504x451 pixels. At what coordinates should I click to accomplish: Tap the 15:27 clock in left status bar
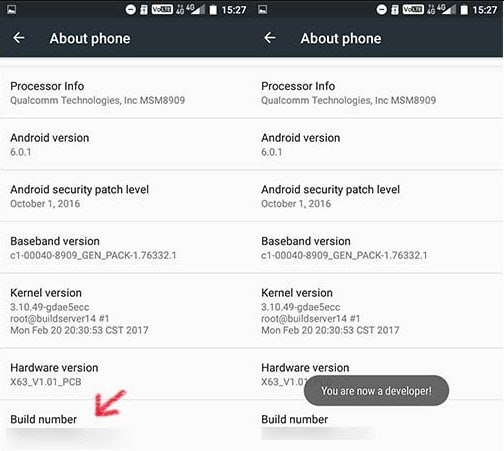[234, 10]
